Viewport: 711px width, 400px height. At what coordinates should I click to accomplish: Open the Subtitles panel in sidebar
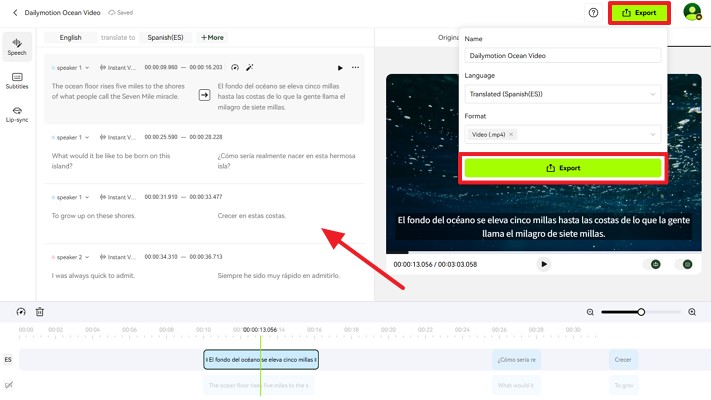coord(17,80)
